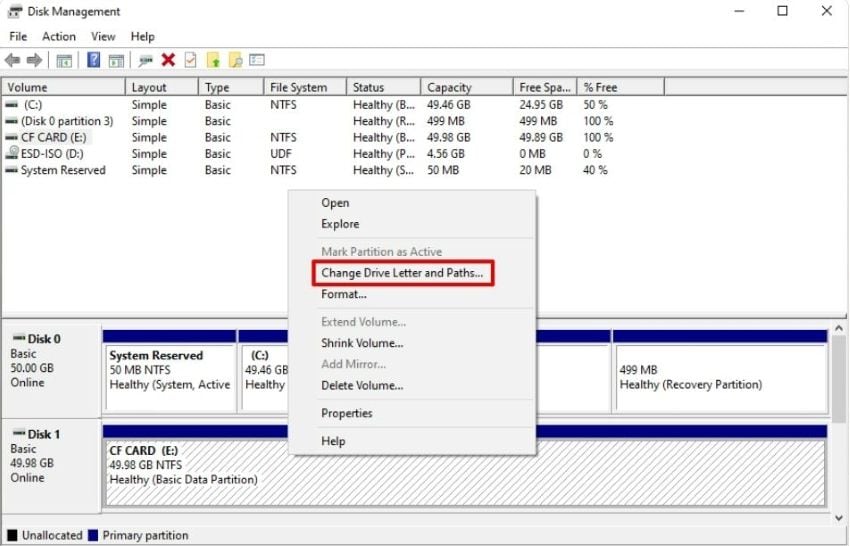The height and width of the screenshot is (546, 850).
Task: Select Shrink Volume... in the context menu
Action: point(412,343)
